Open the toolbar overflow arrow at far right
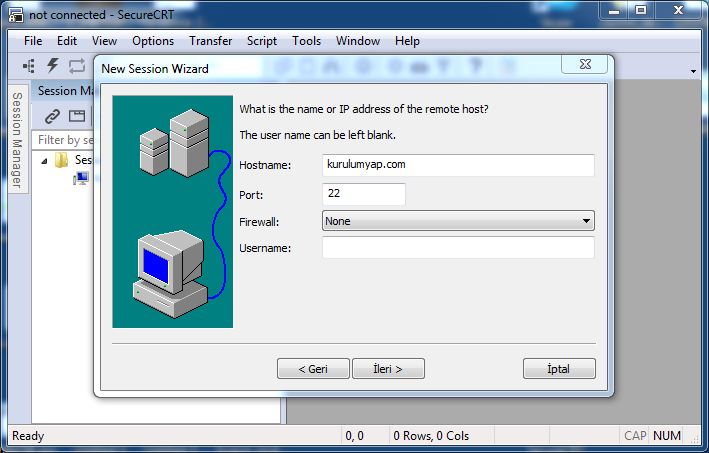The image size is (709, 453). (x=694, y=71)
